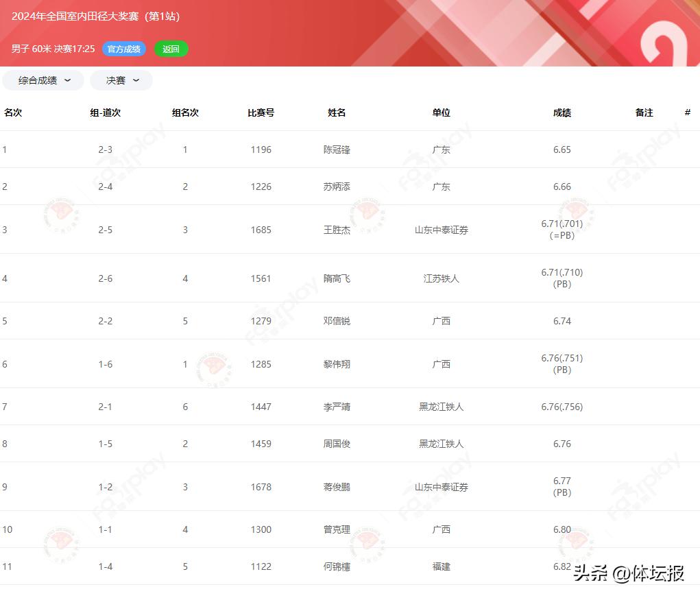Click team name 山东中泰证券 for 蒋俊鹏
The height and width of the screenshot is (598, 700).
point(441,487)
